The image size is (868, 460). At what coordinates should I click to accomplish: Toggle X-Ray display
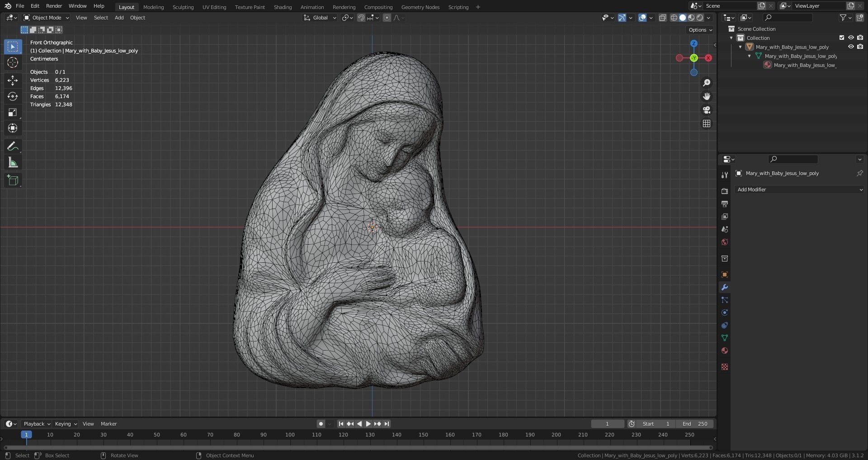tap(662, 18)
